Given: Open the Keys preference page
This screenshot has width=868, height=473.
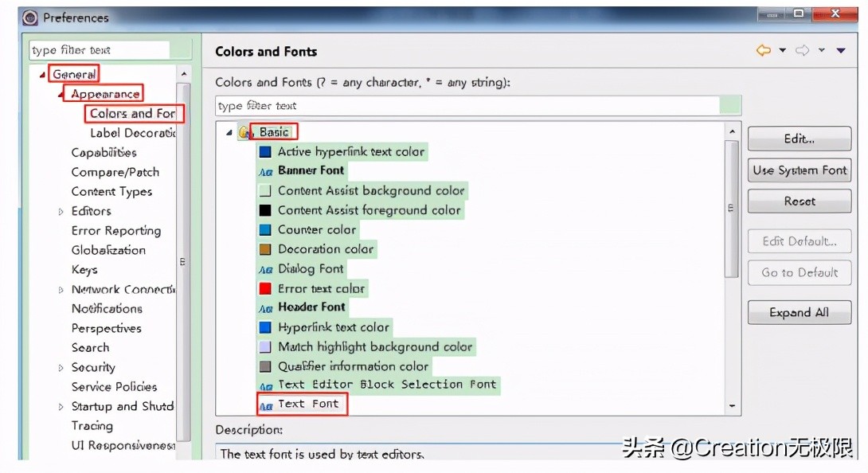Looking at the screenshot, I should (84, 270).
